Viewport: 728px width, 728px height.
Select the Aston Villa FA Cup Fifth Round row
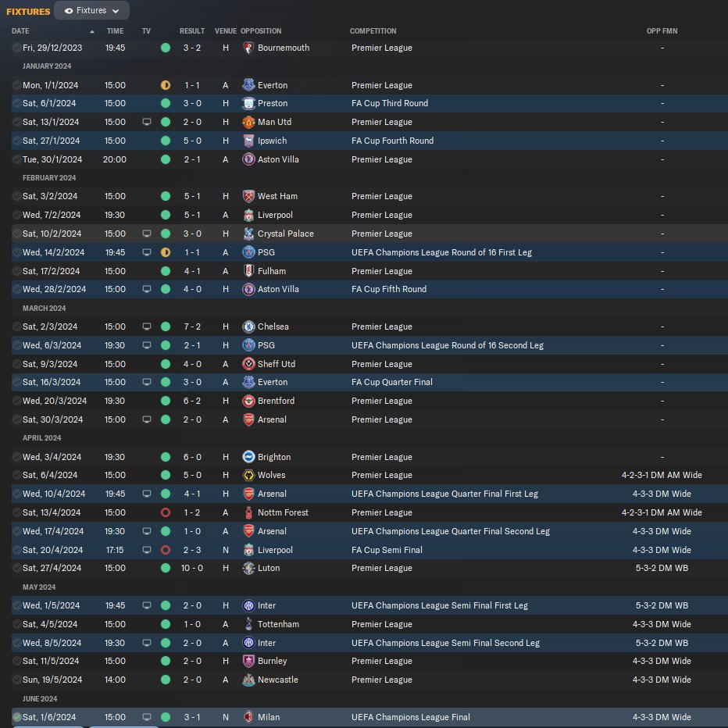(x=369, y=289)
